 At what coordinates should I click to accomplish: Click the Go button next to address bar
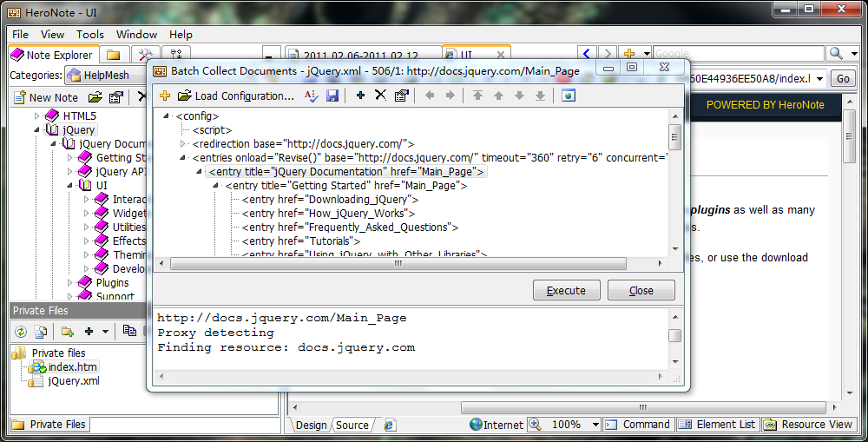coord(843,79)
